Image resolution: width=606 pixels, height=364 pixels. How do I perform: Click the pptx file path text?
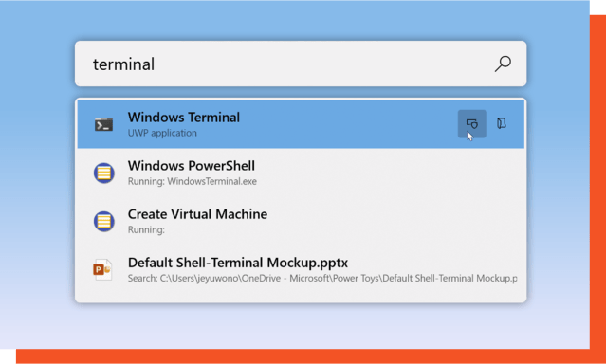tap(322, 279)
